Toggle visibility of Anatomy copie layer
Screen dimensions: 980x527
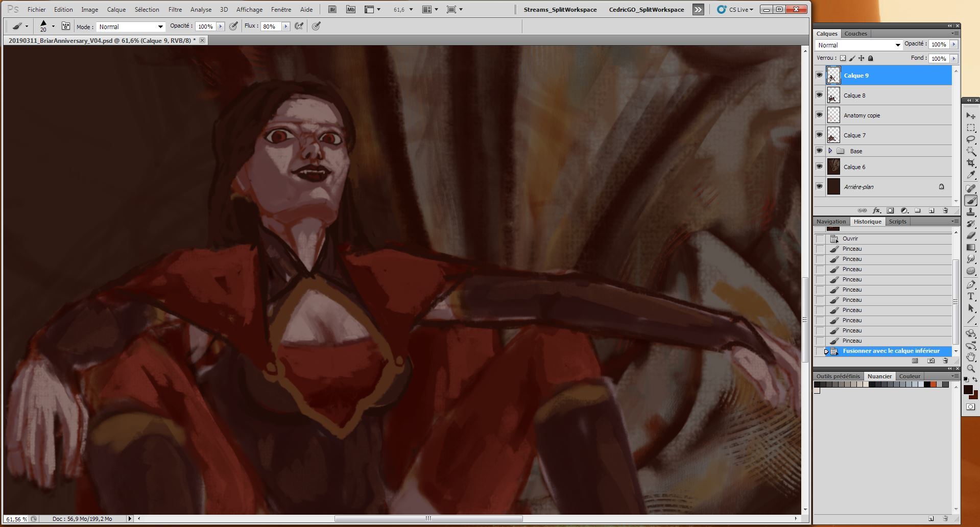coord(819,115)
